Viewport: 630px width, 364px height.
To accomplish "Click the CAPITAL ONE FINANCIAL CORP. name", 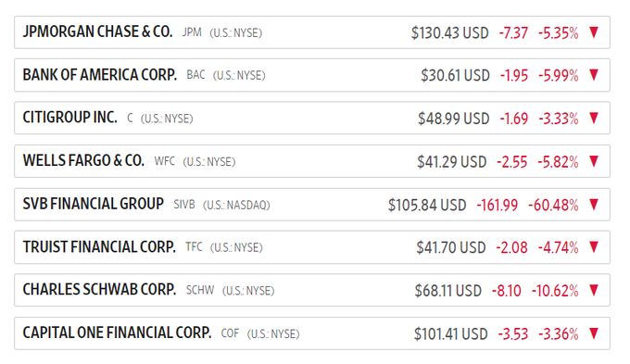I will pos(117,333).
